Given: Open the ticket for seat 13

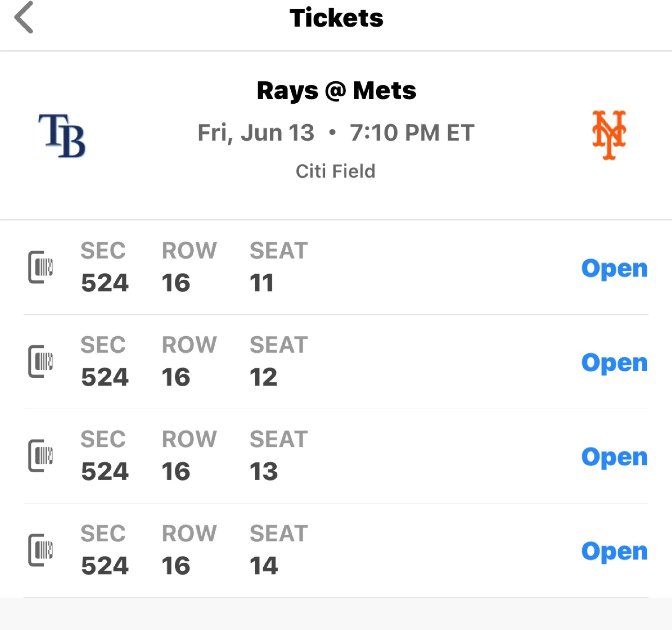Looking at the screenshot, I should [614, 458].
